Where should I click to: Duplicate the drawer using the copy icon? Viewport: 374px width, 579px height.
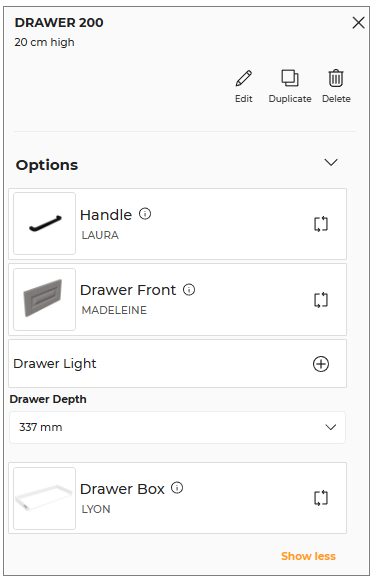(x=290, y=78)
